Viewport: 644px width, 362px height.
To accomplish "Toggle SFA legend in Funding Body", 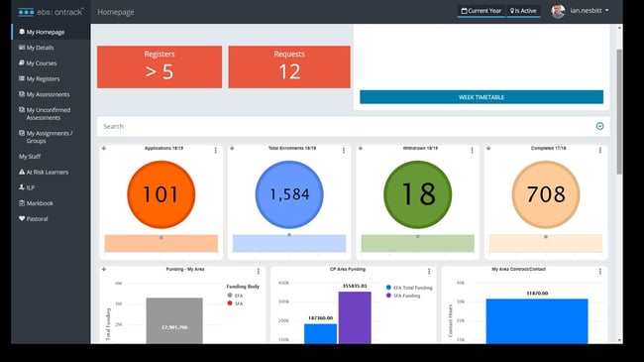I will (x=236, y=303).
